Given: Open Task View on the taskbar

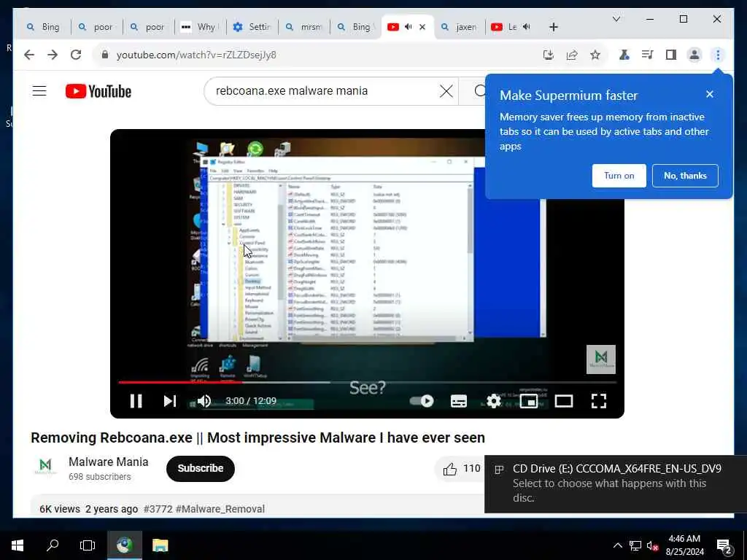Looking at the screenshot, I should coord(88,545).
